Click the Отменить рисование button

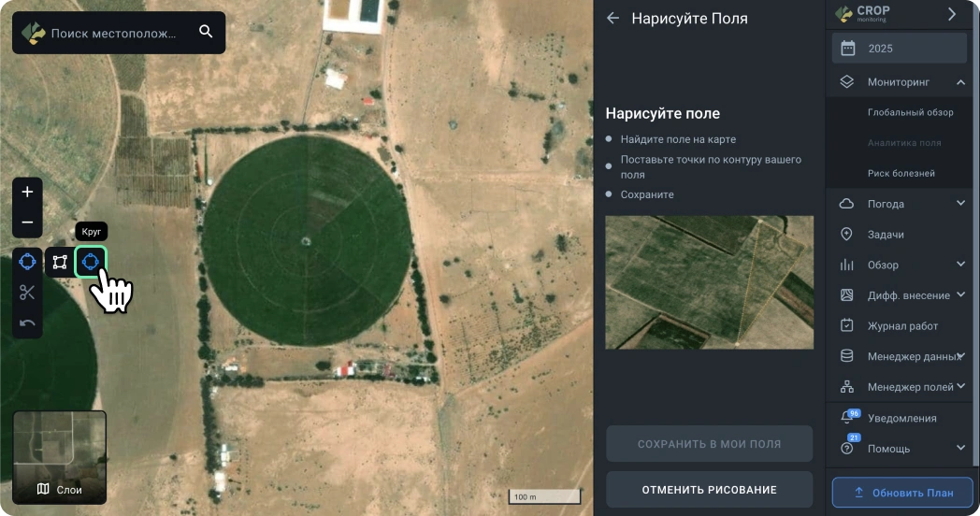(x=709, y=490)
